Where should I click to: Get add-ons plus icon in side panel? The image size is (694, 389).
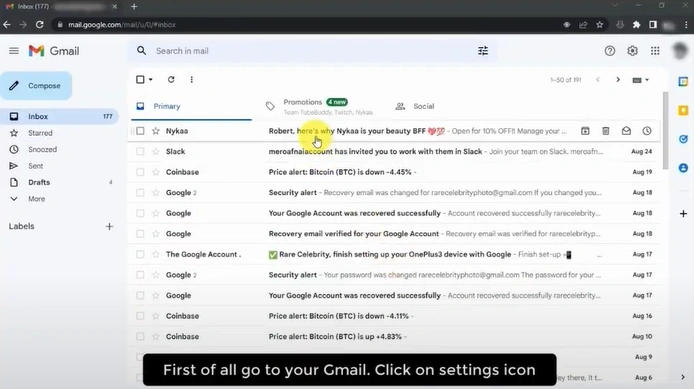(x=683, y=214)
